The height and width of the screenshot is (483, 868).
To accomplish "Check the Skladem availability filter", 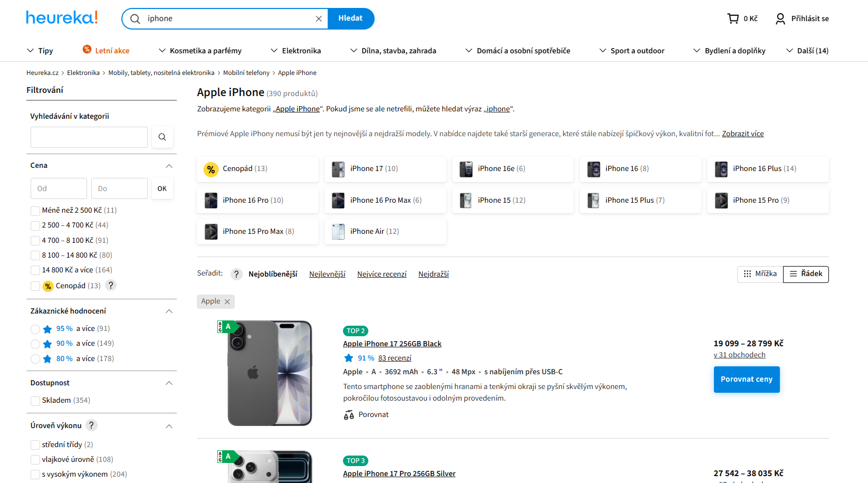I will tap(35, 401).
